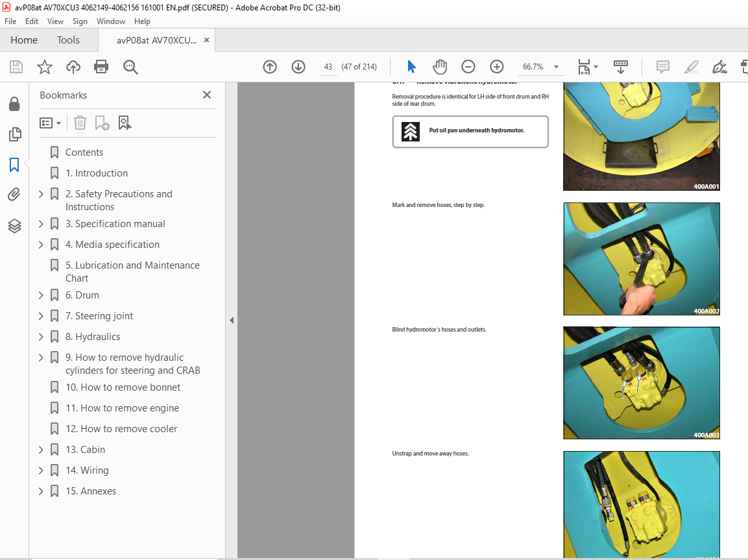Open the Edit menu
Screen dimensions: 748x560
click(x=32, y=21)
